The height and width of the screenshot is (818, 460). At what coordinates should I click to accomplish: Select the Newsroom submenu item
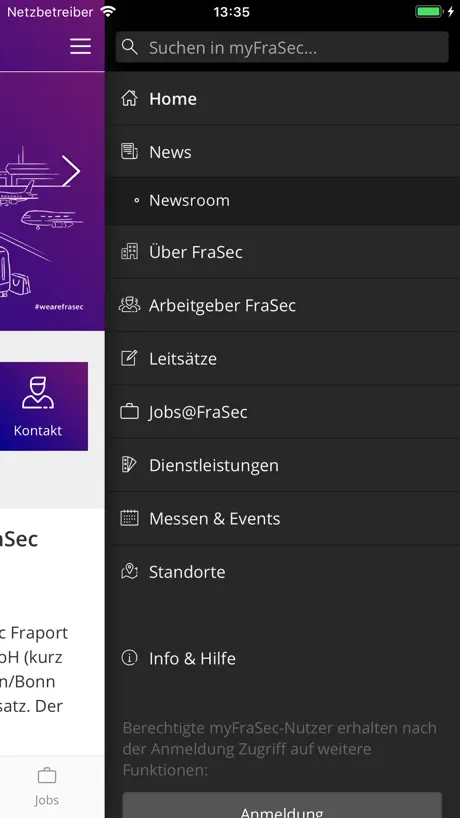coord(282,201)
